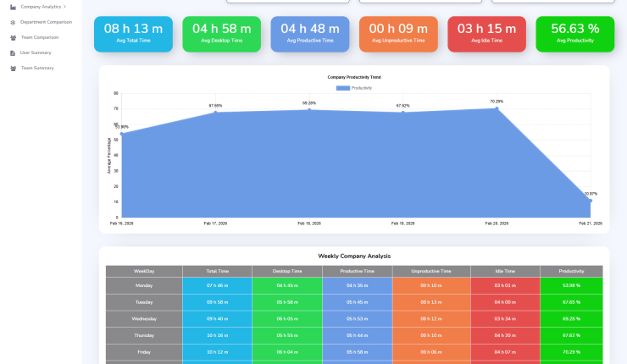Image resolution: width=627 pixels, height=364 pixels.
Task: Click the blue Productivity legend color box
Action: [x=342, y=87]
